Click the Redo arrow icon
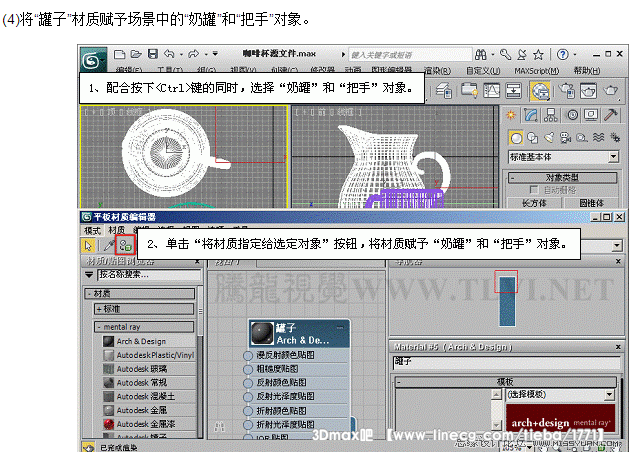This screenshot has width=633, height=452. pyautogui.click(x=194, y=54)
